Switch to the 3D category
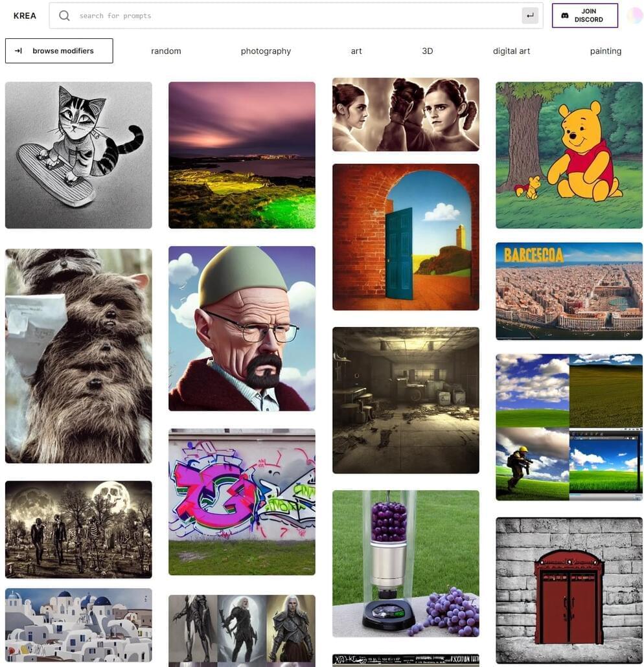This screenshot has height=667, width=644. click(428, 51)
